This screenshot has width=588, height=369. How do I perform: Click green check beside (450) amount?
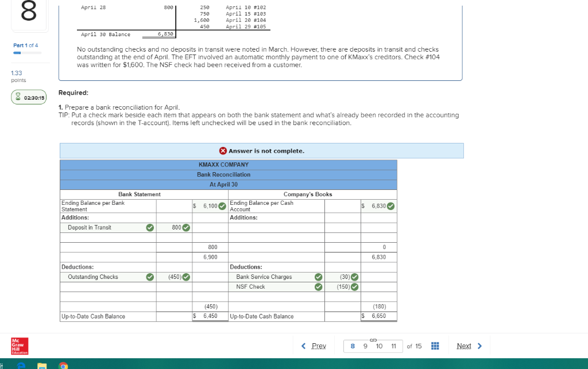pyautogui.click(x=186, y=277)
